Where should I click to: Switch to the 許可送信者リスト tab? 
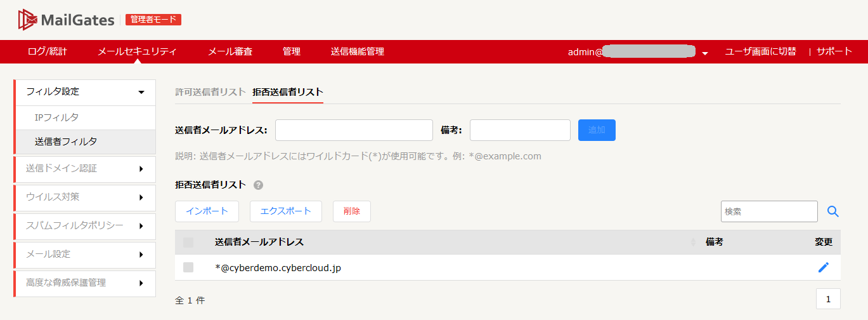tap(210, 92)
